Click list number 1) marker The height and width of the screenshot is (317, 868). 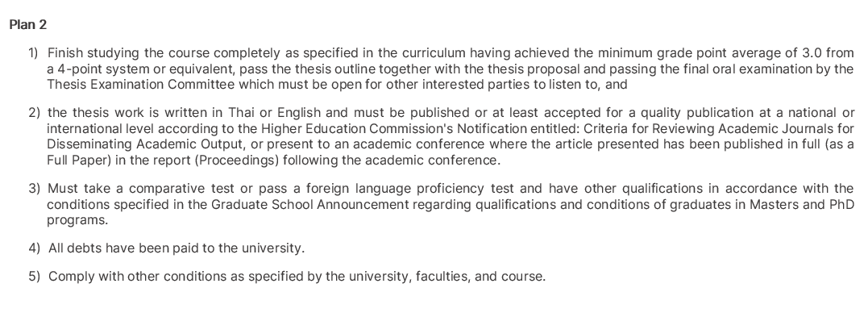pos(33,53)
